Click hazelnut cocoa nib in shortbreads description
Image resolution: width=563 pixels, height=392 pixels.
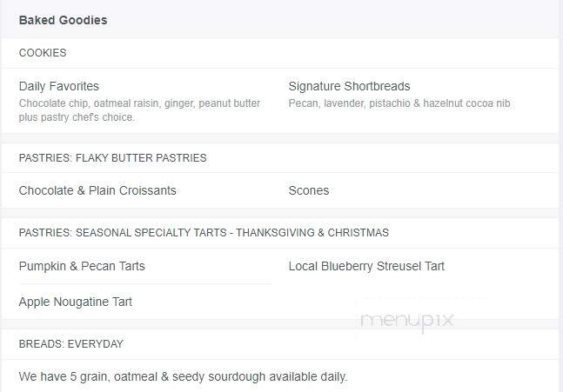[466, 103]
